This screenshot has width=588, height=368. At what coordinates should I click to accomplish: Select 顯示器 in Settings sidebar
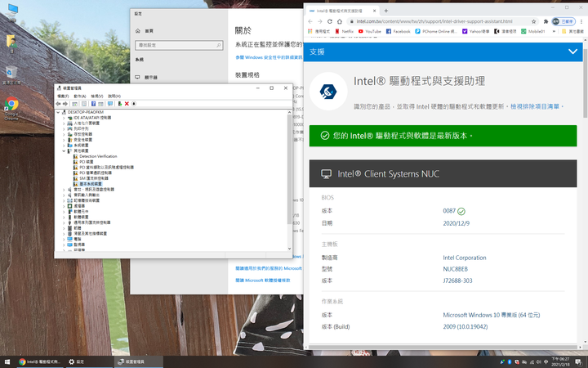pyautogui.click(x=146, y=78)
